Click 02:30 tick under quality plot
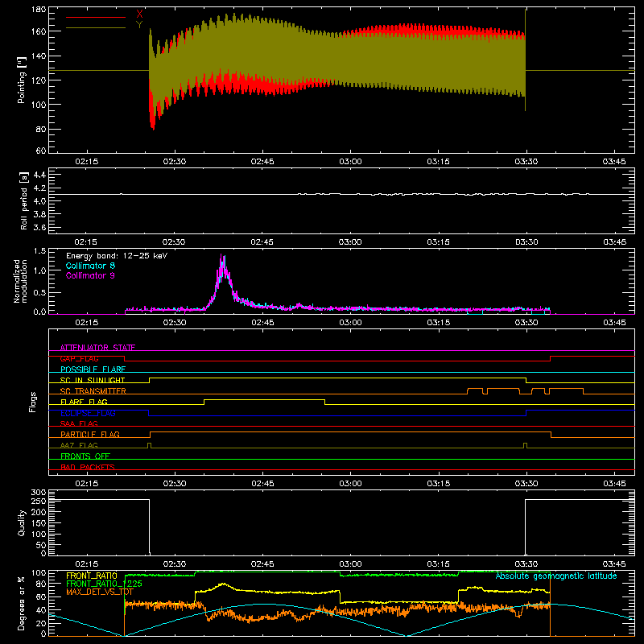The image size is (644, 644). [x=174, y=564]
